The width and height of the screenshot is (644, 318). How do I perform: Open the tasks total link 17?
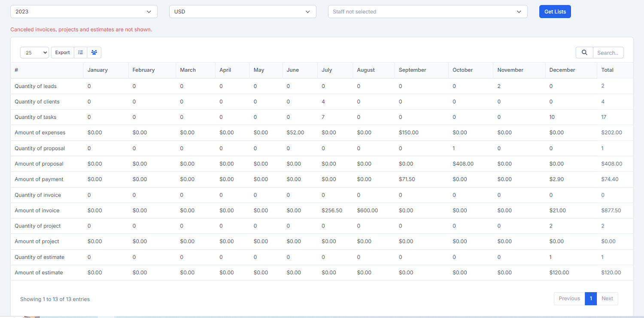tap(604, 117)
